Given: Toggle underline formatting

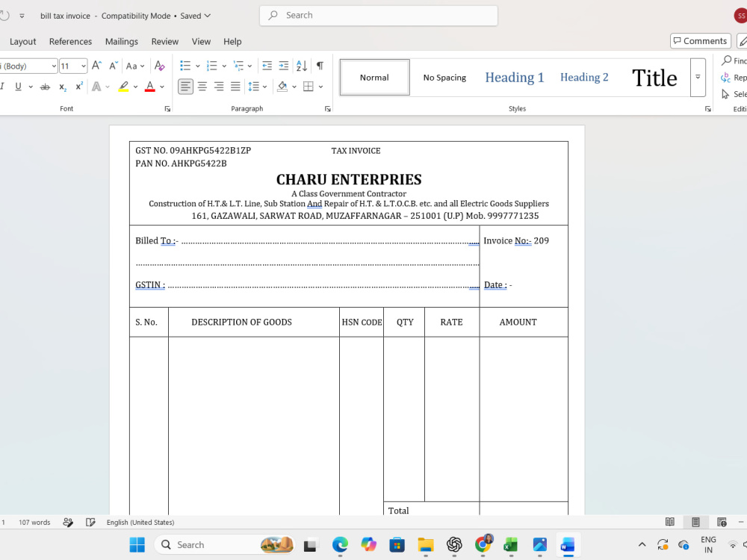Looking at the screenshot, I should [x=18, y=87].
